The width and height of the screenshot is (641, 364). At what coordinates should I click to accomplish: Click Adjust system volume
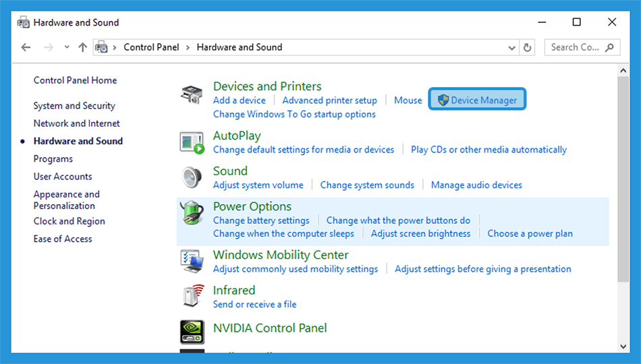click(x=258, y=185)
